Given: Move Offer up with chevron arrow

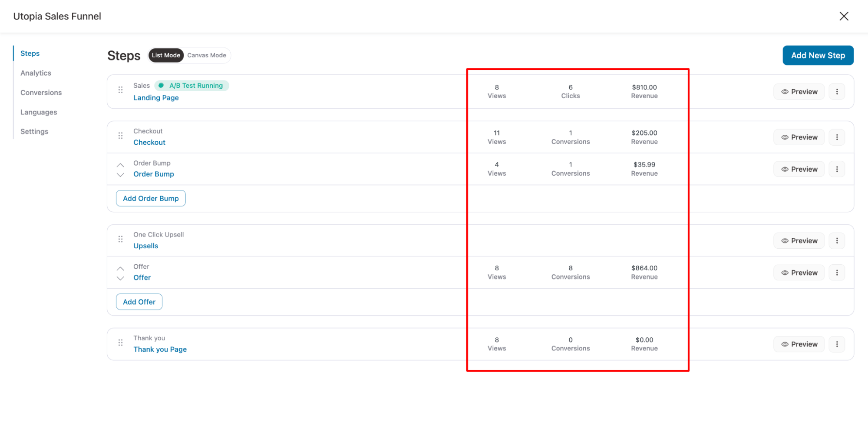Looking at the screenshot, I should [120, 269].
